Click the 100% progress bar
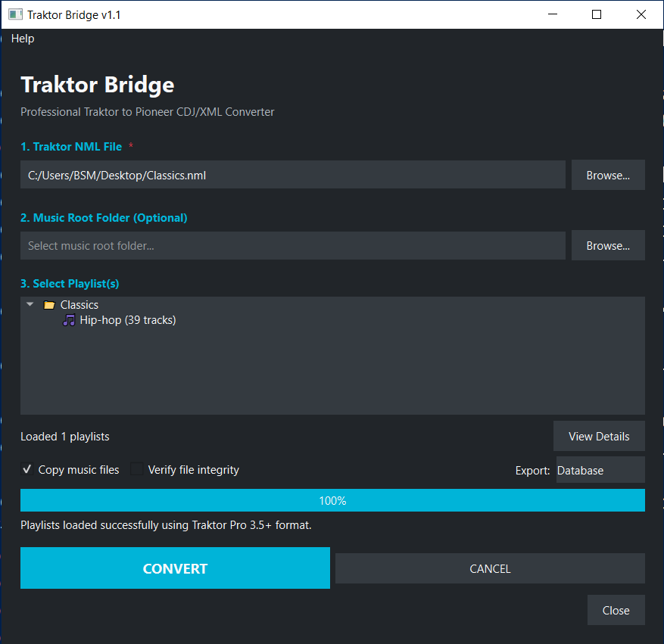The height and width of the screenshot is (644, 664). pyautogui.click(x=332, y=500)
